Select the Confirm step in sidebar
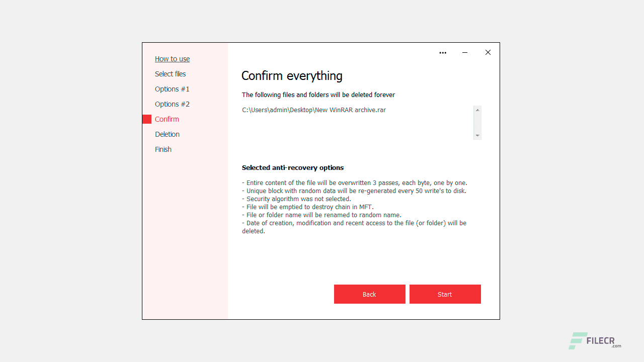The image size is (644, 362). tap(167, 119)
